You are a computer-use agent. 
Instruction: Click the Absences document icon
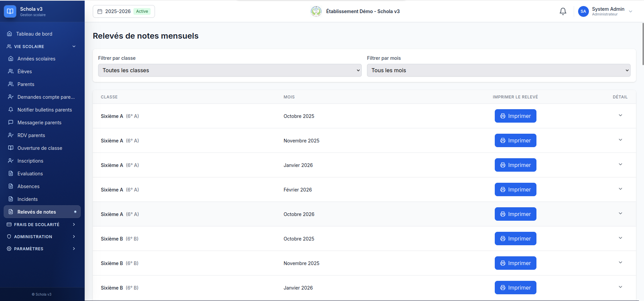(11, 186)
